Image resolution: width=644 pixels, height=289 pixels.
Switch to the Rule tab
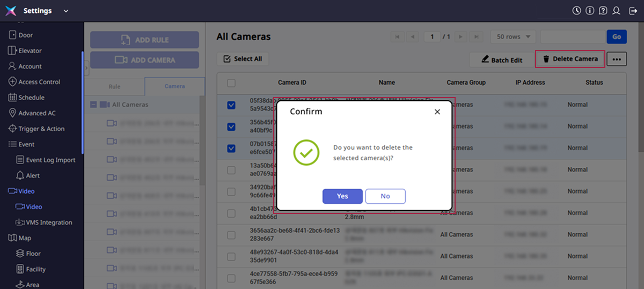pos(114,86)
